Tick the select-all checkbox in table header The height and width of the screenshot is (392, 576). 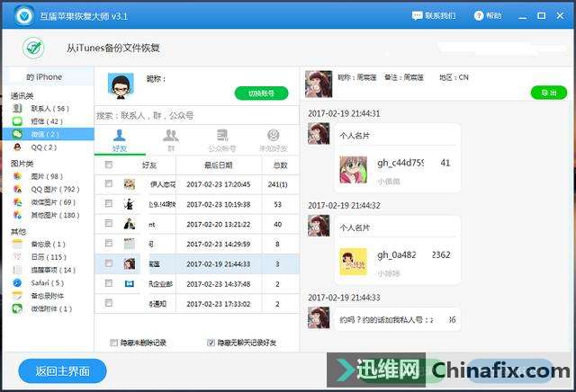click(x=109, y=165)
